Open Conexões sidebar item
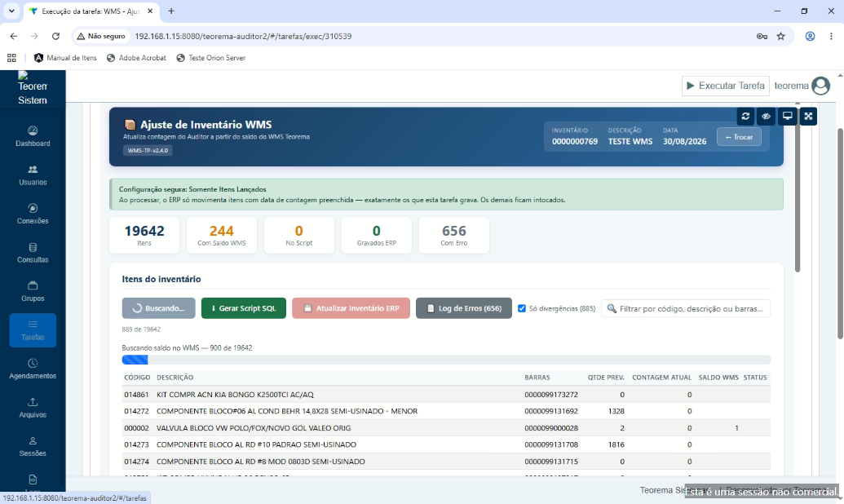Viewport: 844px width, 504px height. tap(33, 214)
